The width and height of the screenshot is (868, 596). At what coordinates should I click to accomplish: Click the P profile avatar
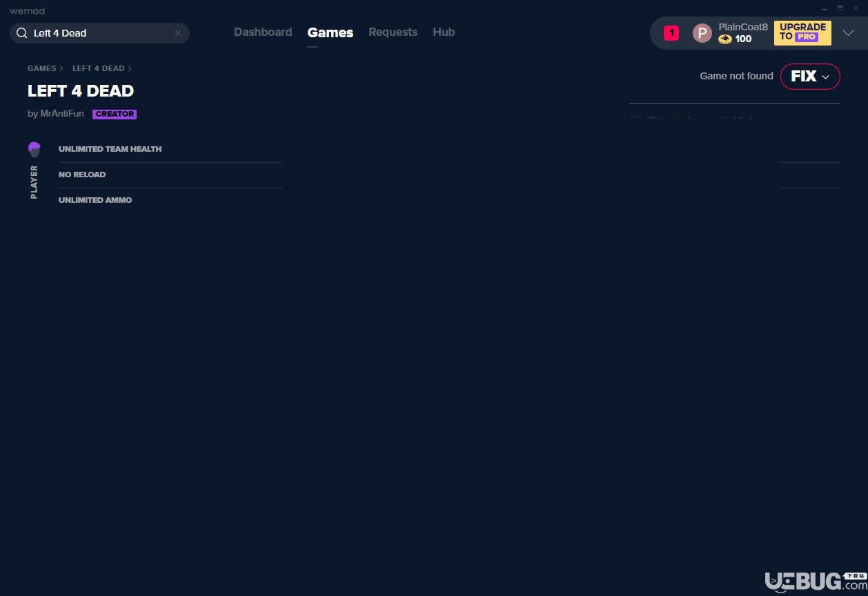point(702,33)
